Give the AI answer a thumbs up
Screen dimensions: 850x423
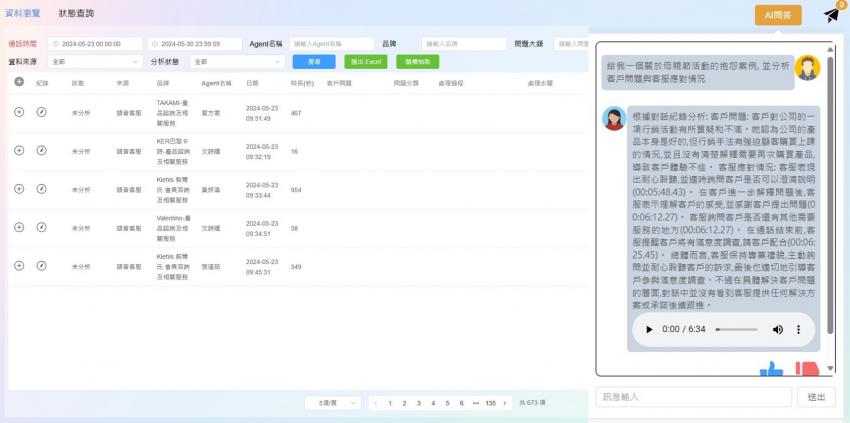click(x=772, y=369)
